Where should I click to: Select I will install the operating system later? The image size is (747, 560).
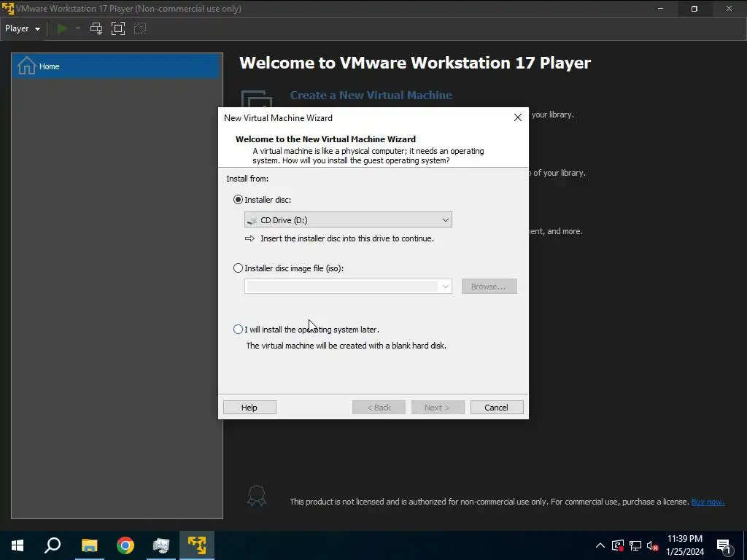239,330
